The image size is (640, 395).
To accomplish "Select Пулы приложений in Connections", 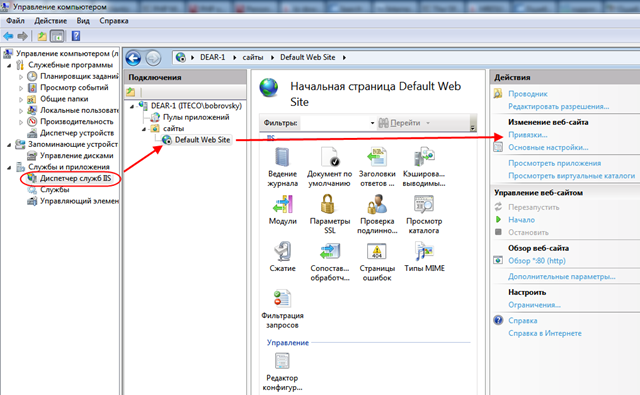I will click(x=196, y=117).
